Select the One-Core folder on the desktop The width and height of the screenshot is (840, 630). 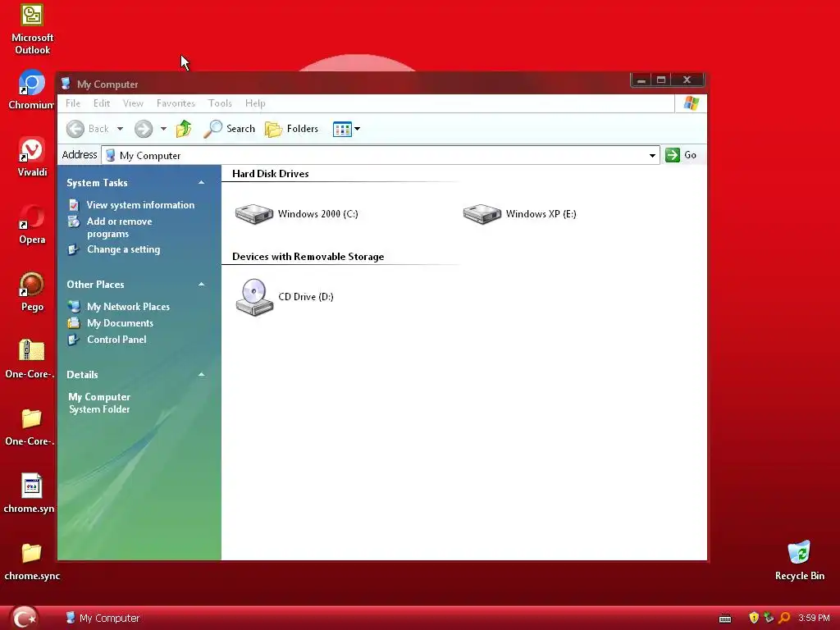tap(31, 426)
